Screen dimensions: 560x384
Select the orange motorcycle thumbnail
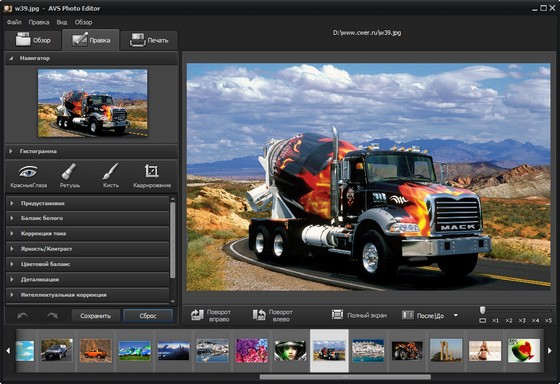(407, 350)
